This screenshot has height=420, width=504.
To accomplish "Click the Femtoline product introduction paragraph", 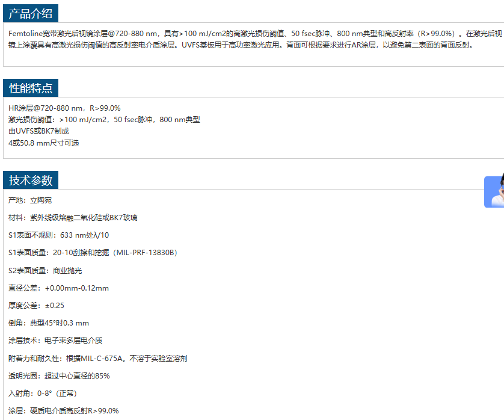I will pyautogui.click(x=241, y=39).
